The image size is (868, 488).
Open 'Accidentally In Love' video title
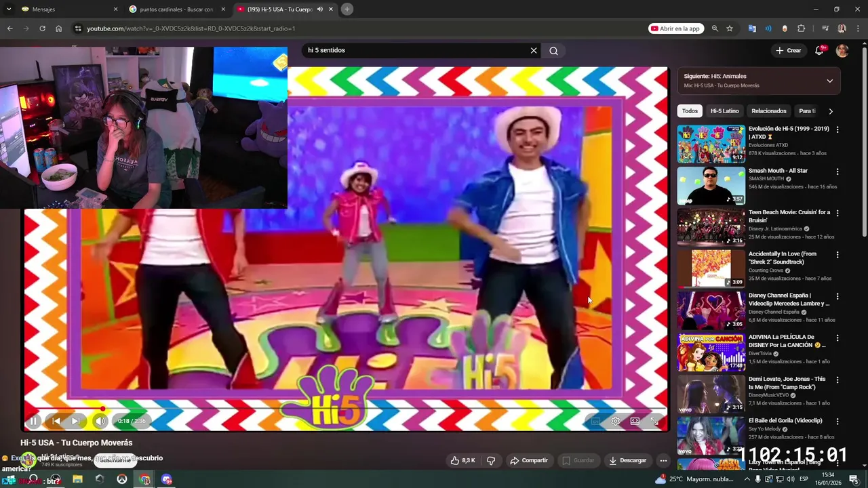click(x=783, y=258)
